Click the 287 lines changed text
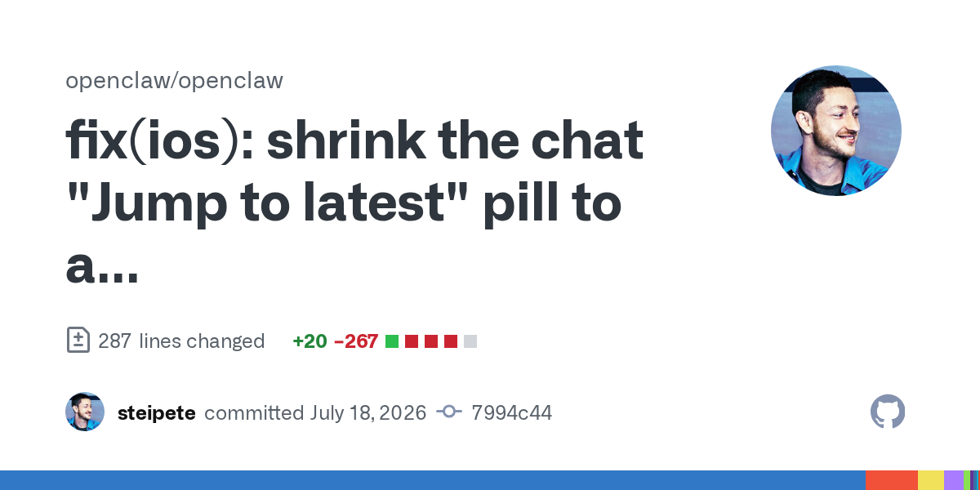 181,341
